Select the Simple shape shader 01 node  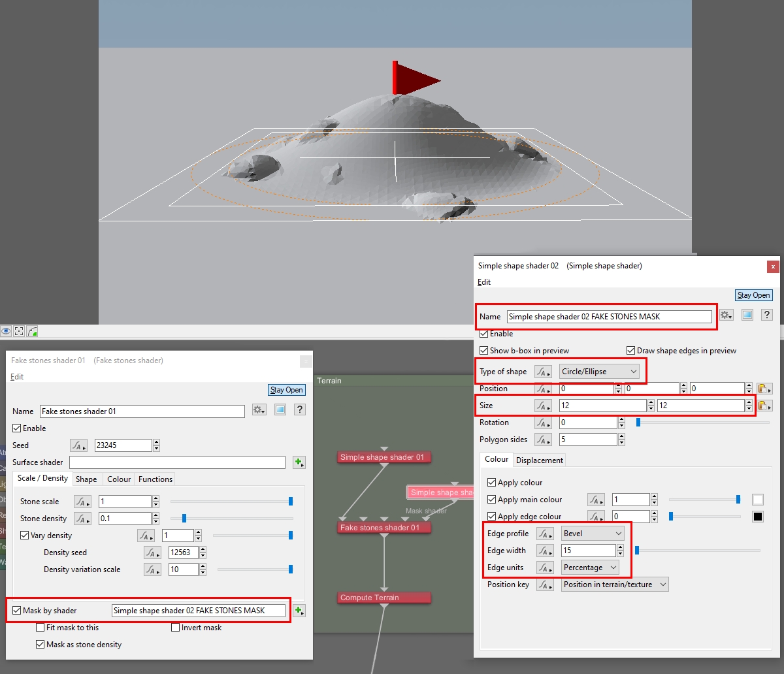coord(384,457)
